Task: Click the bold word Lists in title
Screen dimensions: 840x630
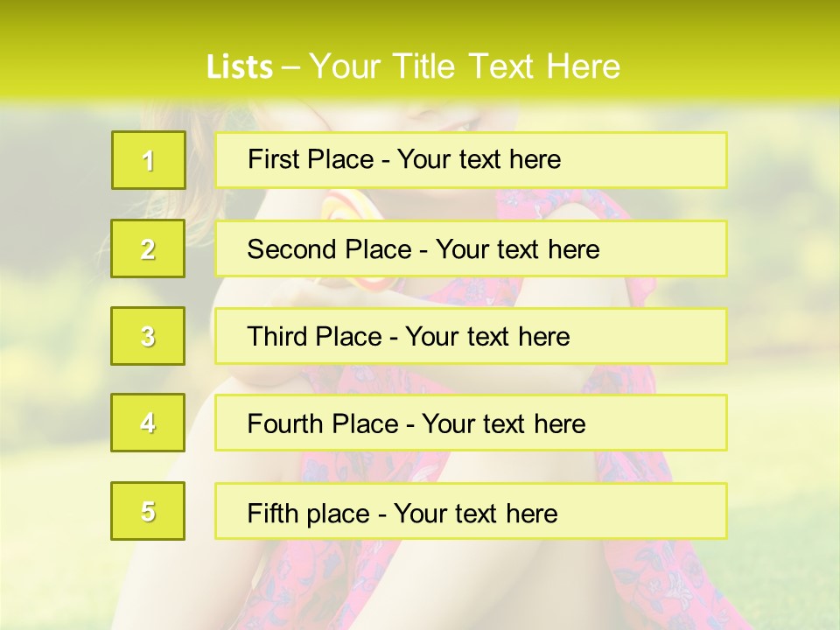Action: [x=240, y=67]
